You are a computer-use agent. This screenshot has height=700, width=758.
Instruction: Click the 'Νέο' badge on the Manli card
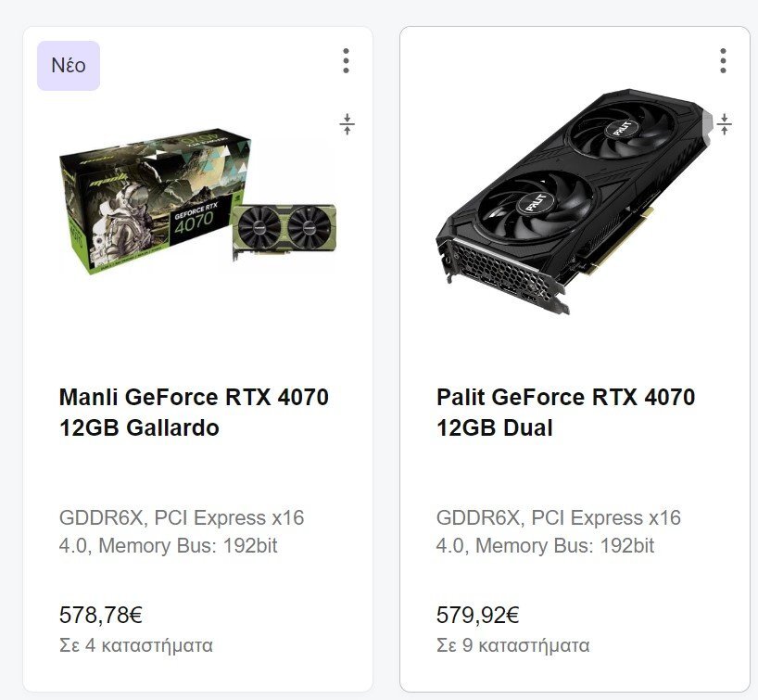tap(69, 66)
